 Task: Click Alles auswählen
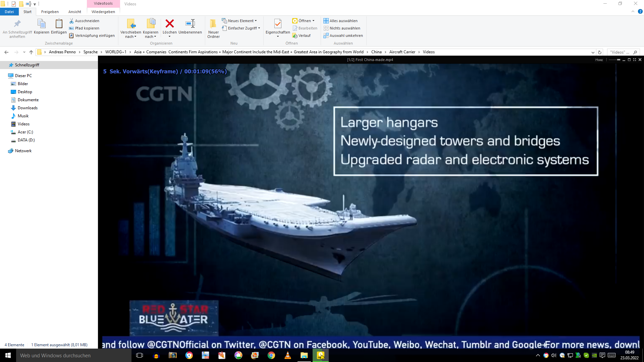click(x=340, y=21)
